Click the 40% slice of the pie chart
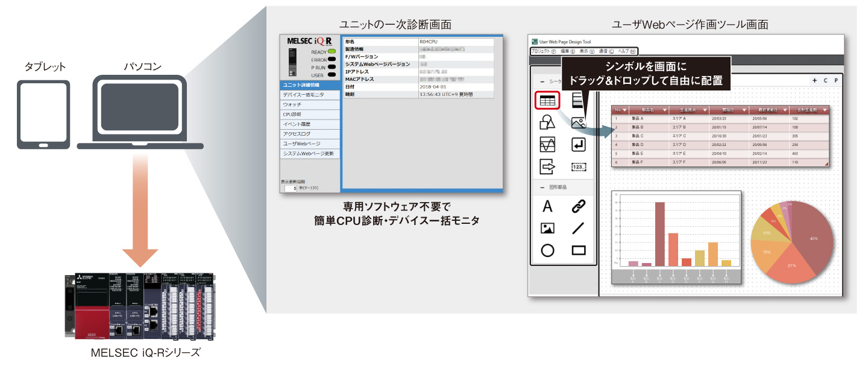The height and width of the screenshot is (368, 868). point(811,241)
